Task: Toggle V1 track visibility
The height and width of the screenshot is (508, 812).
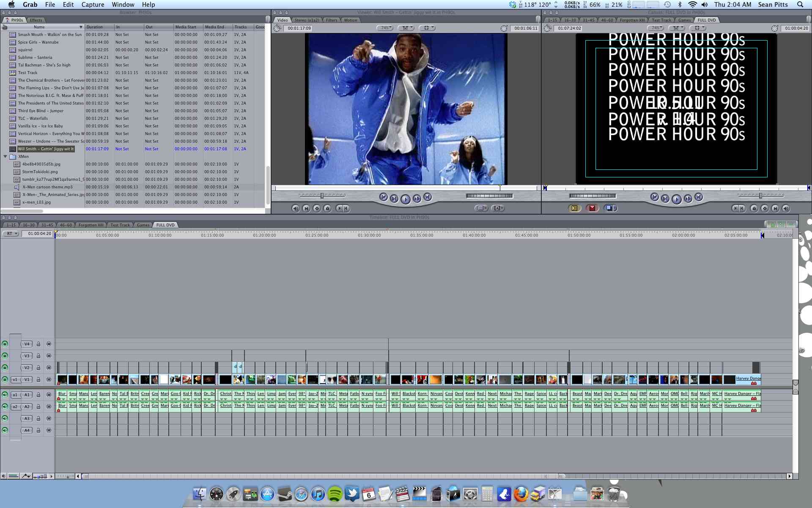Action: (5, 380)
